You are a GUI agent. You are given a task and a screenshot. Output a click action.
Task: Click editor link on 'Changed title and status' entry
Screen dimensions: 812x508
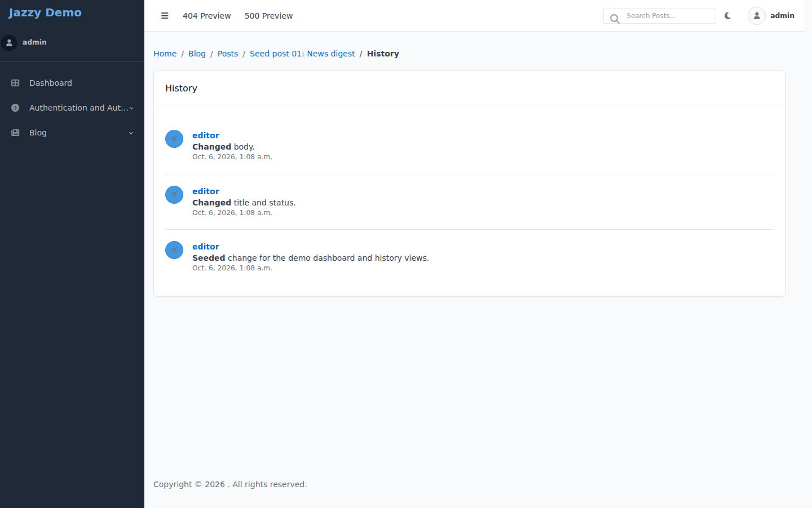(206, 191)
